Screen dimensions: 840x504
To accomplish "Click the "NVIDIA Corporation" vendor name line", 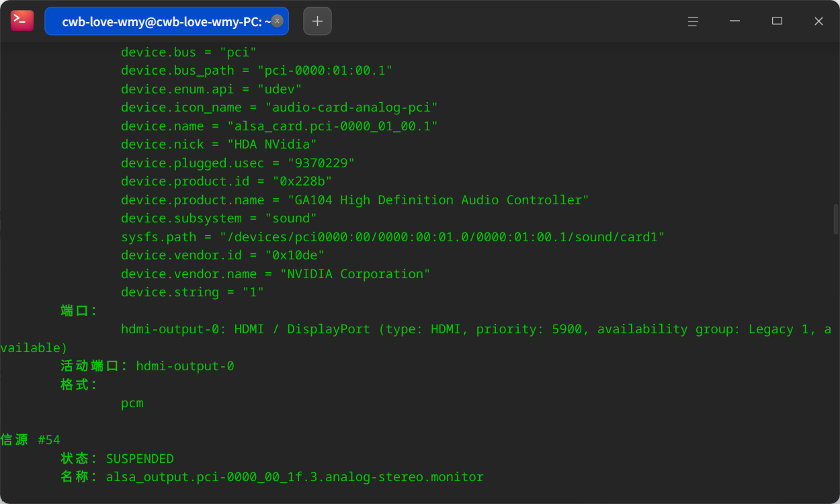I will [x=276, y=274].
